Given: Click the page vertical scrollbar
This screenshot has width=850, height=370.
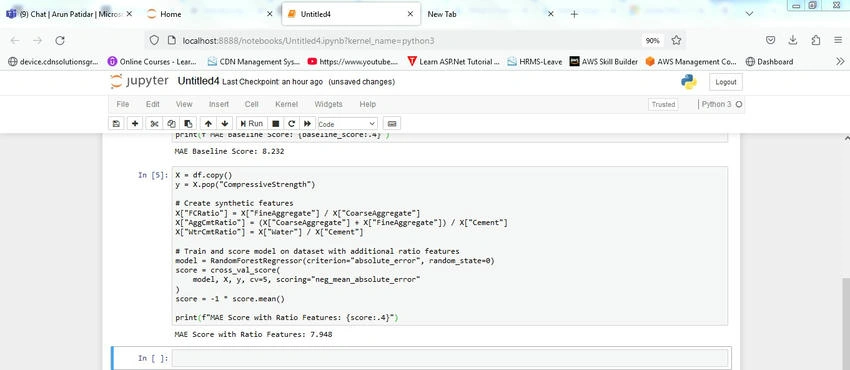Looking at the screenshot, I should [846, 323].
